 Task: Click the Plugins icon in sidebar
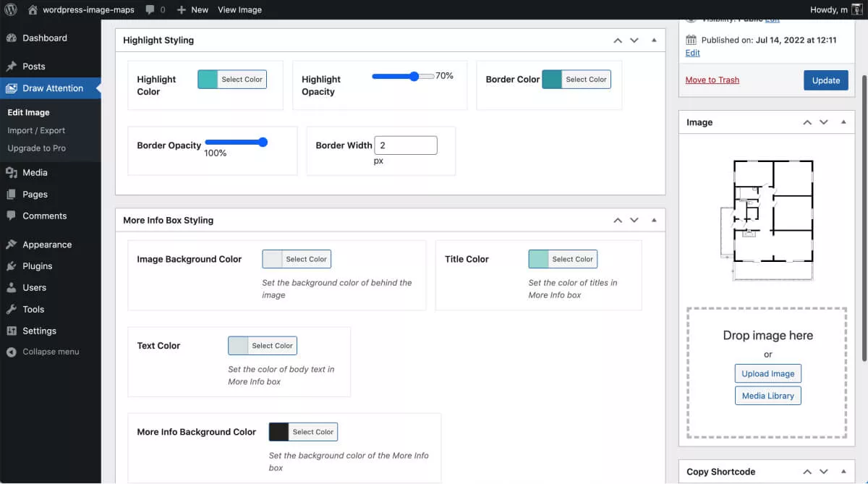click(x=11, y=266)
